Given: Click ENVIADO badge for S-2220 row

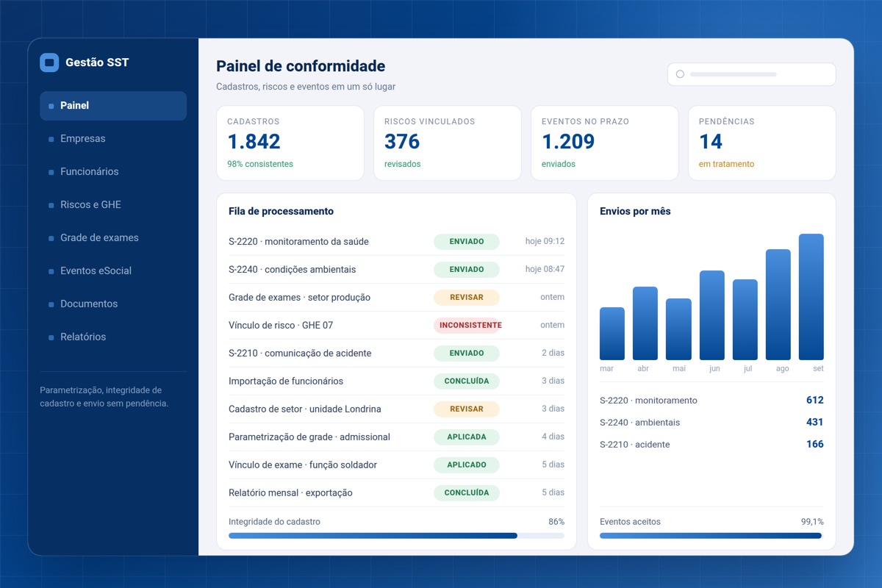Looking at the screenshot, I should 467,242.
